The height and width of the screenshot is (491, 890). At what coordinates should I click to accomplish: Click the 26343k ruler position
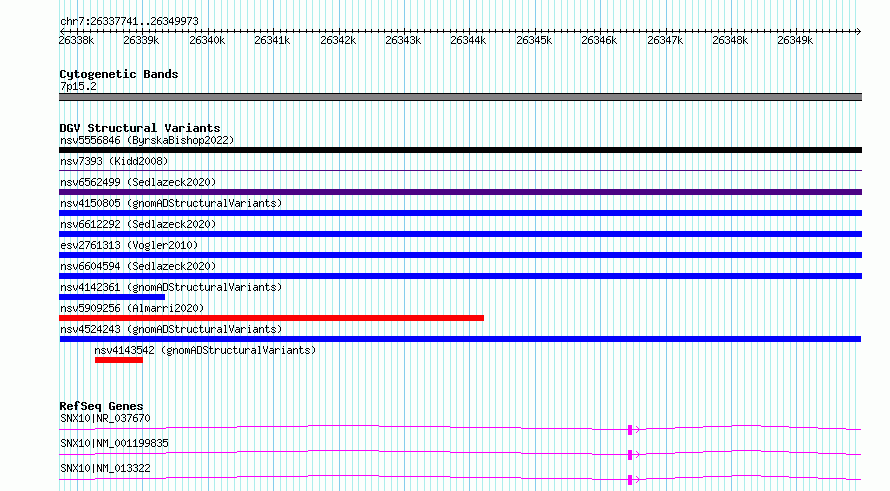404,40
